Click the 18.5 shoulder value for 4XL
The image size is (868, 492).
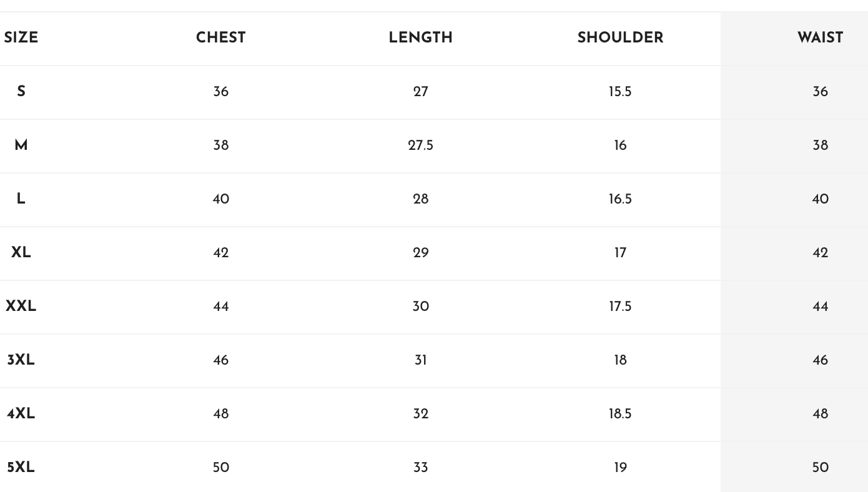tap(620, 413)
